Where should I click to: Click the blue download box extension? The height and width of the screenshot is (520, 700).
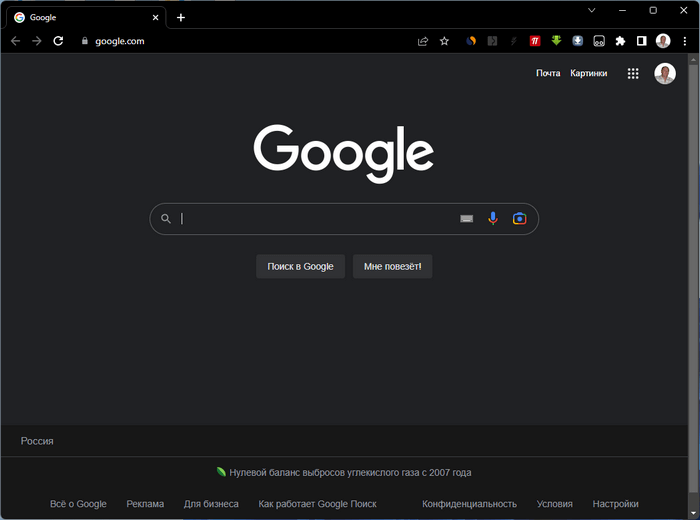click(x=578, y=41)
